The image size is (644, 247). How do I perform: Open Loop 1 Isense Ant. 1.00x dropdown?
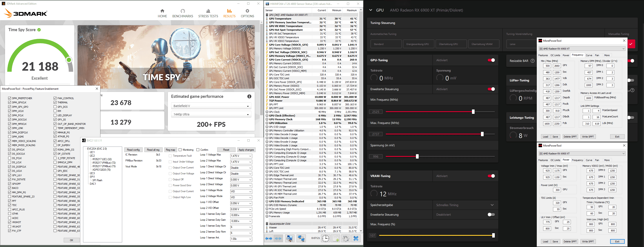pyautogui.click(x=241, y=239)
